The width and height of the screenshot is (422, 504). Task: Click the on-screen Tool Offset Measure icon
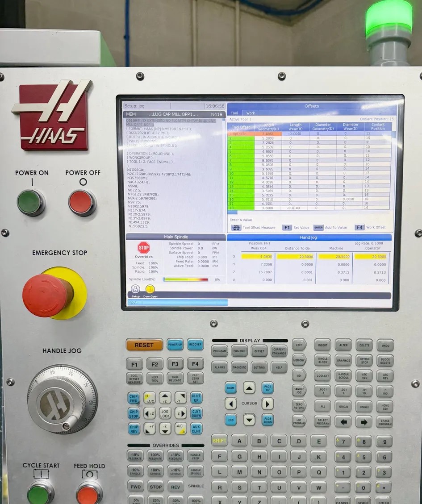pyautogui.click(x=236, y=228)
